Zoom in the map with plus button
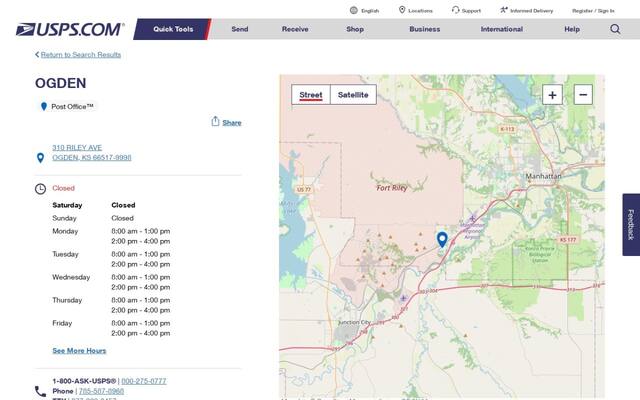 [552, 95]
